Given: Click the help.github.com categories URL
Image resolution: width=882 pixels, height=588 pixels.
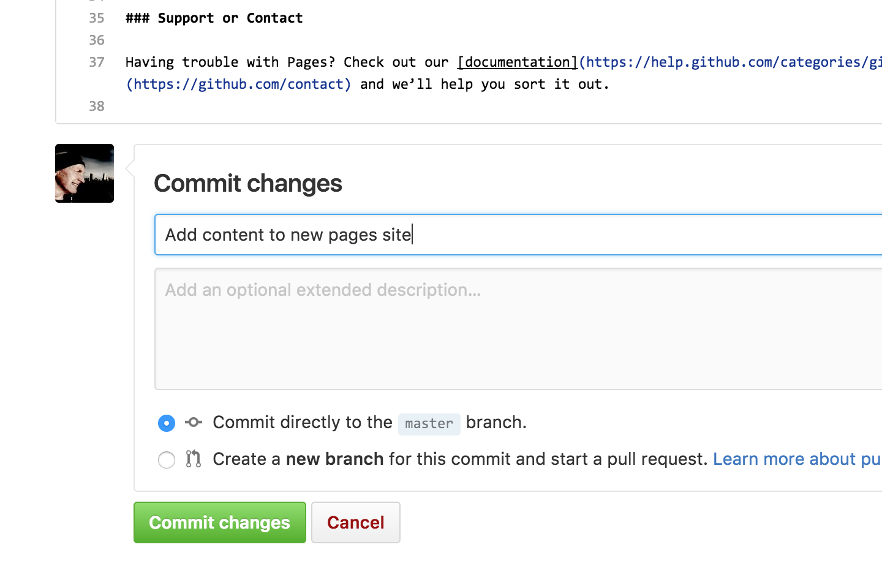Looking at the screenshot, I should (x=729, y=62).
